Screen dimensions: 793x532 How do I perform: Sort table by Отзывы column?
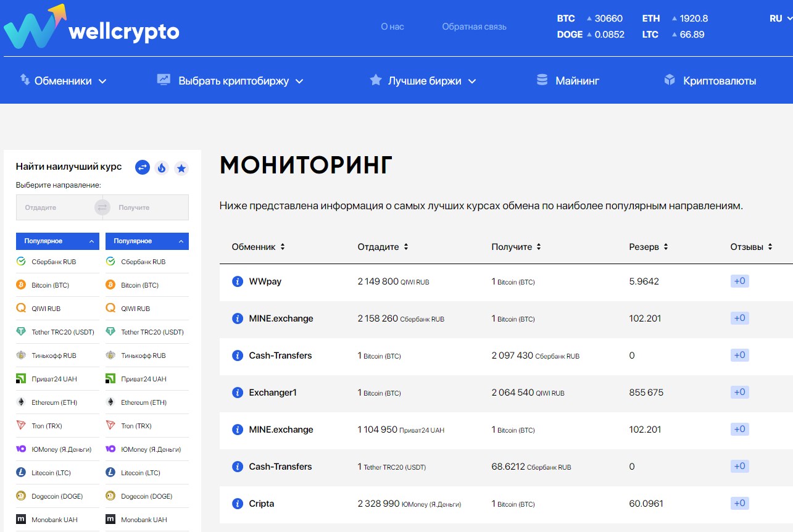point(751,247)
